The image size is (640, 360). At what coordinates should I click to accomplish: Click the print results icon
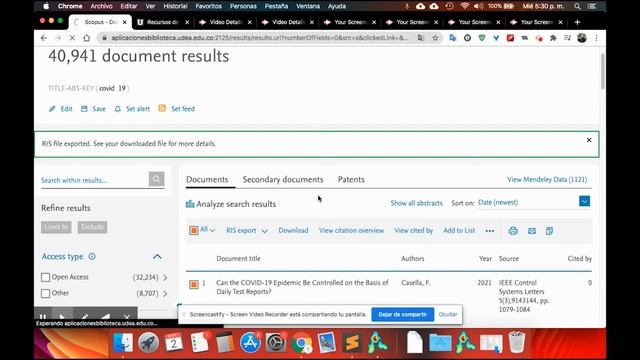pos(513,231)
